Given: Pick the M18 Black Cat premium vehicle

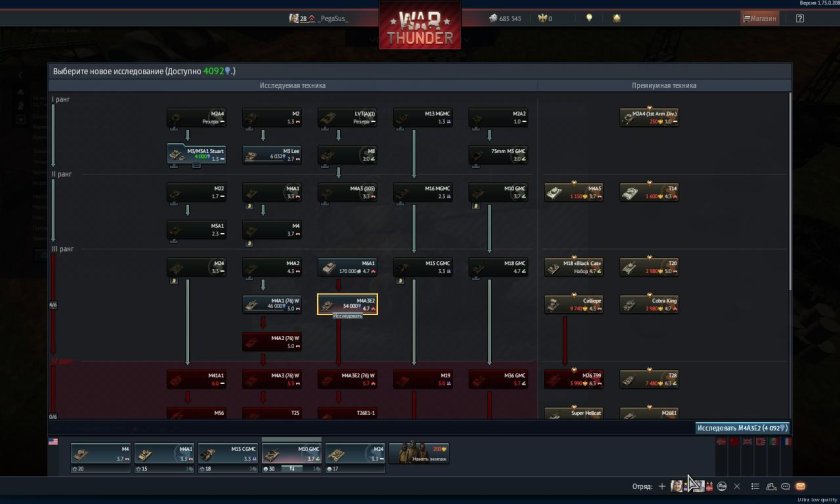Looking at the screenshot, I should coord(574,267).
